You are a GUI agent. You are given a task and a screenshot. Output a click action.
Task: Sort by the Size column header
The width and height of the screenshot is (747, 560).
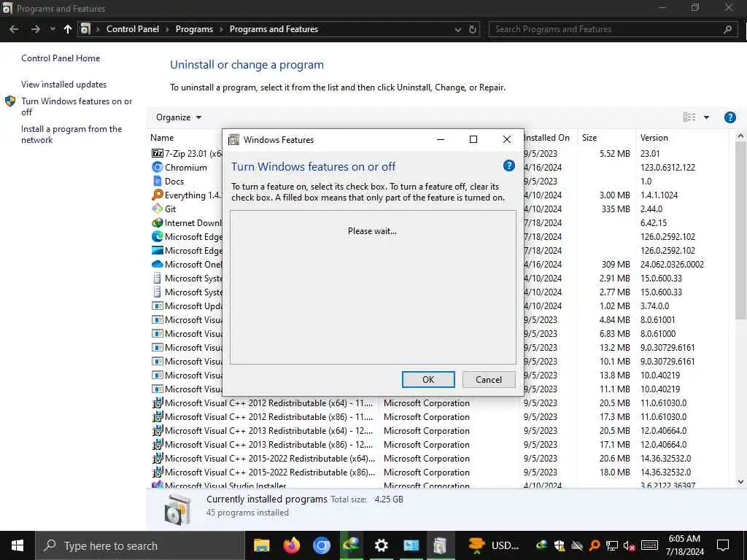[589, 138]
